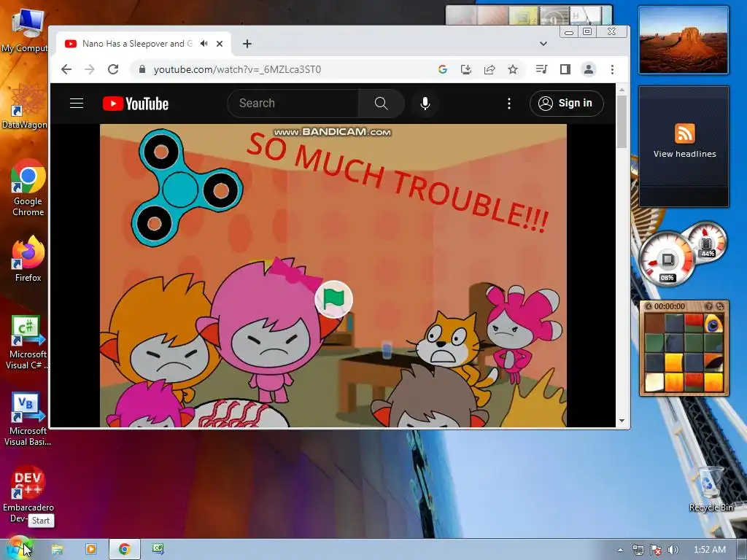Click the puzzle gadget shuffle icon

720,306
